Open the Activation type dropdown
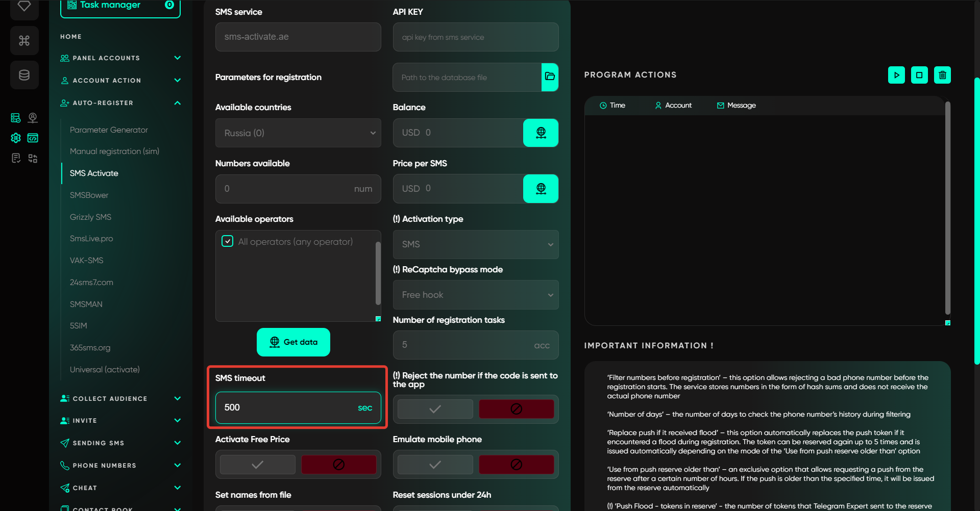 [x=475, y=244]
